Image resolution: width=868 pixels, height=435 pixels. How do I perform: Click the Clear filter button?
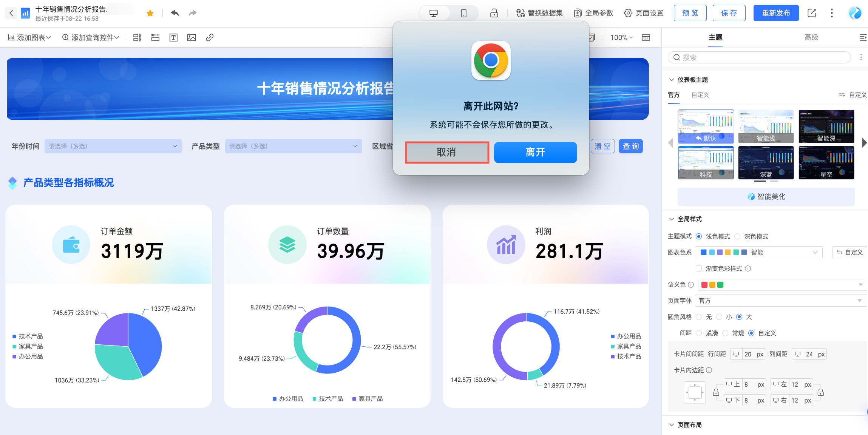(x=603, y=146)
